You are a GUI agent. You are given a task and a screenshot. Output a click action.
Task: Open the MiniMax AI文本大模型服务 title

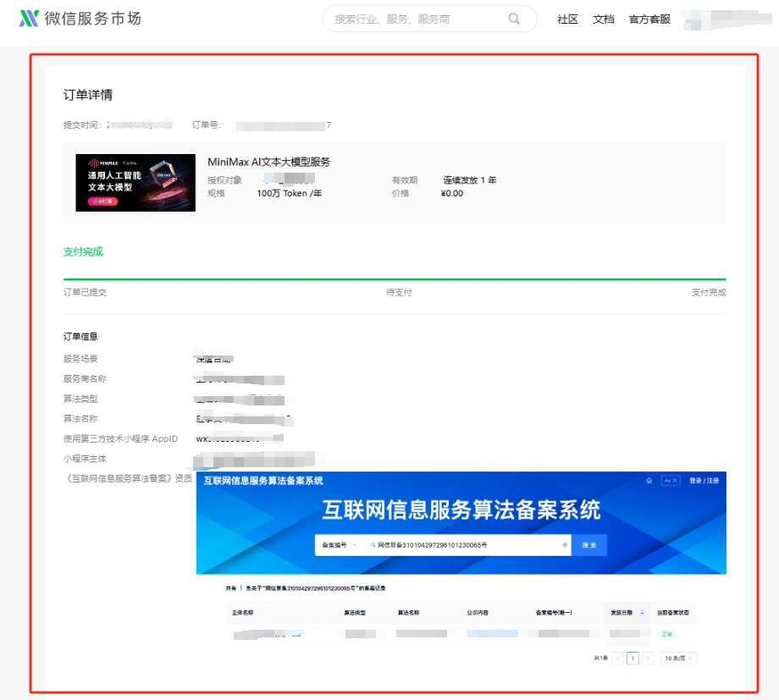coord(268,162)
